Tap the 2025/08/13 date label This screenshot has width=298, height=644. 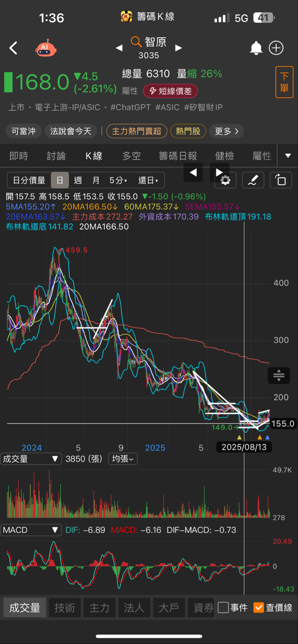point(244,447)
